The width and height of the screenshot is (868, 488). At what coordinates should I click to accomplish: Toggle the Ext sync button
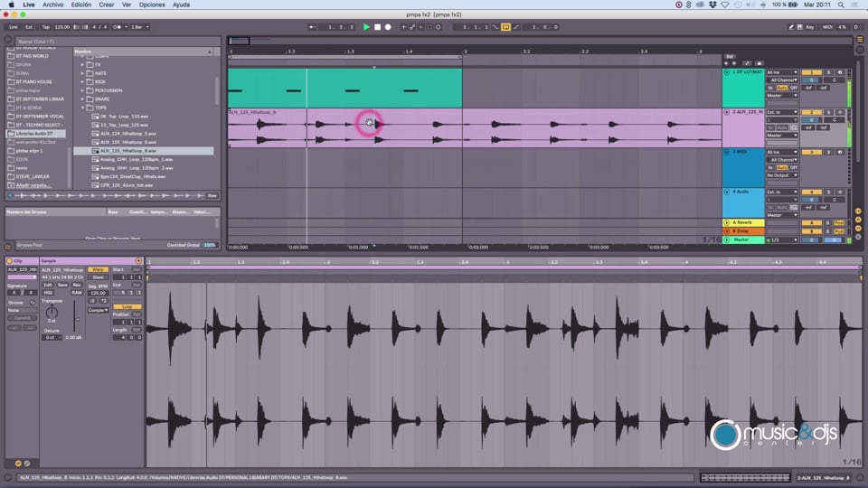[29, 26]
